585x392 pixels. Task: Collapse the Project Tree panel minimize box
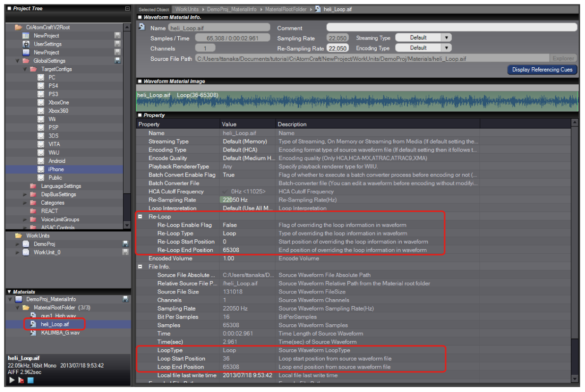click(x=127, y=8)
